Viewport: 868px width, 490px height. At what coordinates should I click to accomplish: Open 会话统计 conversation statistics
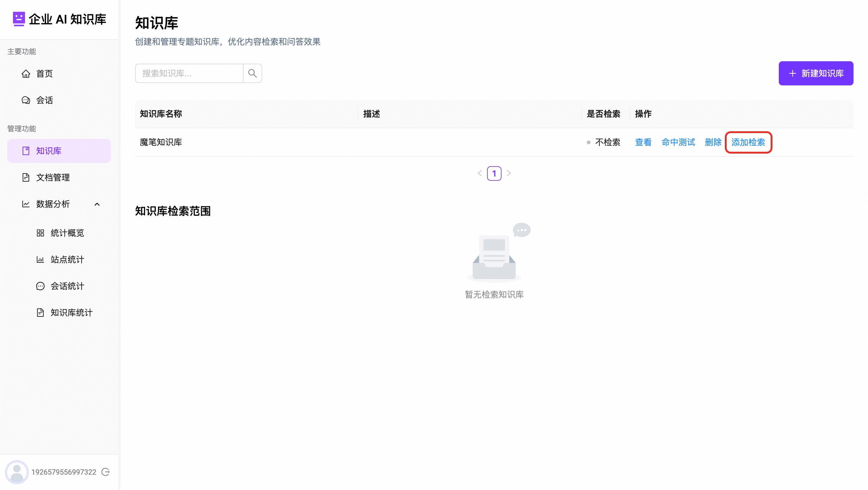67,286
